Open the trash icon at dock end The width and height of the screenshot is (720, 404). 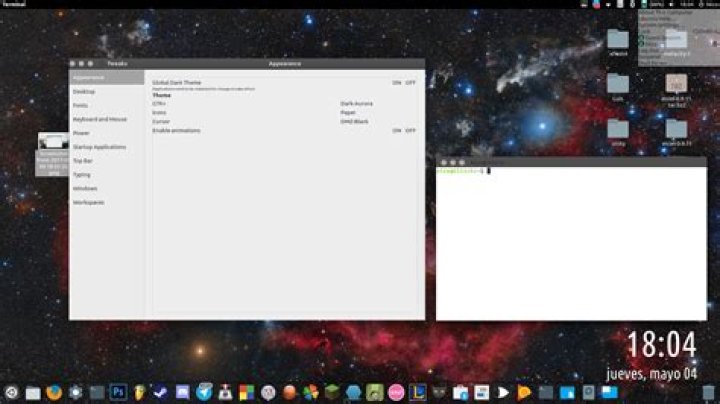click(709, 393)
